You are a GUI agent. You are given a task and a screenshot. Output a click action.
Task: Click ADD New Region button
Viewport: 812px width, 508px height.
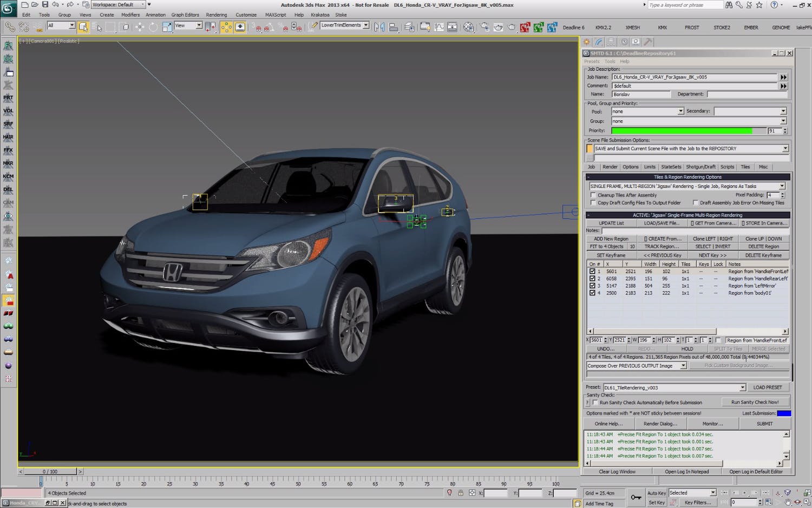(611, 239)
